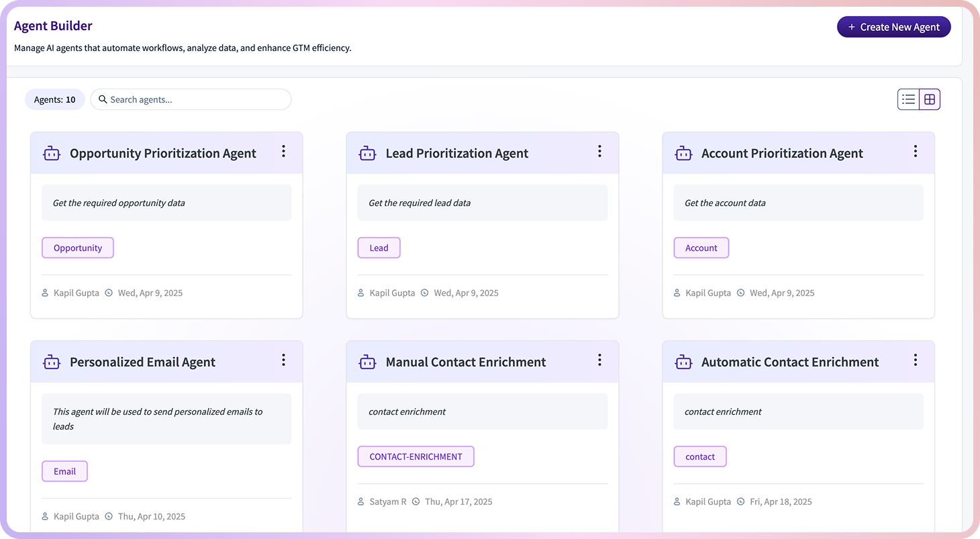980x539 pixels.
Task: Open Manual Contact Enrichment options menu
Action: [x=599, y=360]
